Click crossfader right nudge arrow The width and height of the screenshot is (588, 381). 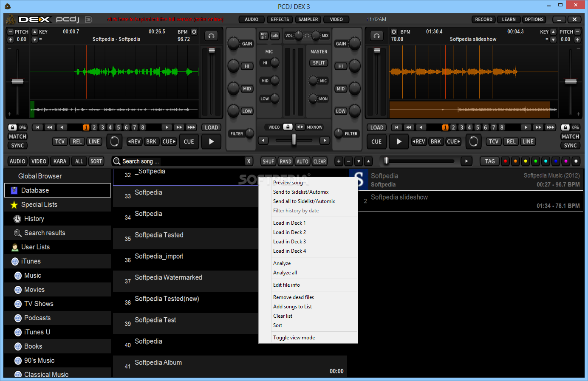[x=325, y=140]
